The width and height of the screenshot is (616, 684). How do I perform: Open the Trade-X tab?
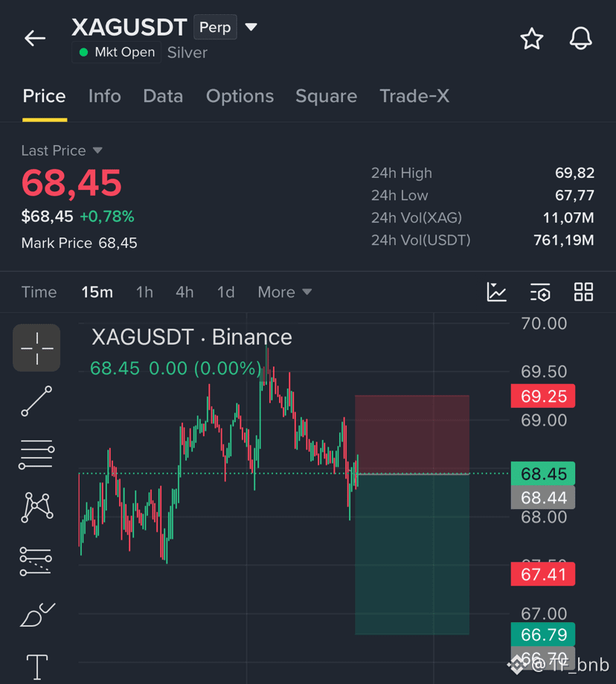[414, 96]
